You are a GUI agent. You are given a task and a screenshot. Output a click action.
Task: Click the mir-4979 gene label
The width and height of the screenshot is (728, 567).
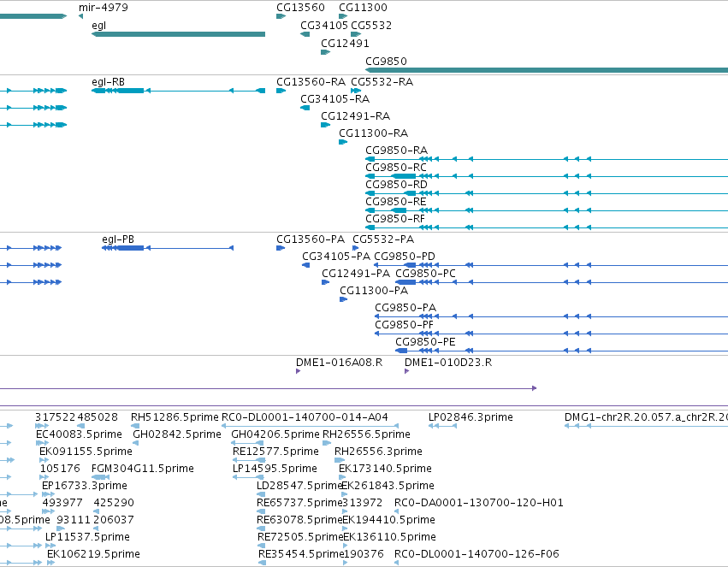tap(103, 8)
